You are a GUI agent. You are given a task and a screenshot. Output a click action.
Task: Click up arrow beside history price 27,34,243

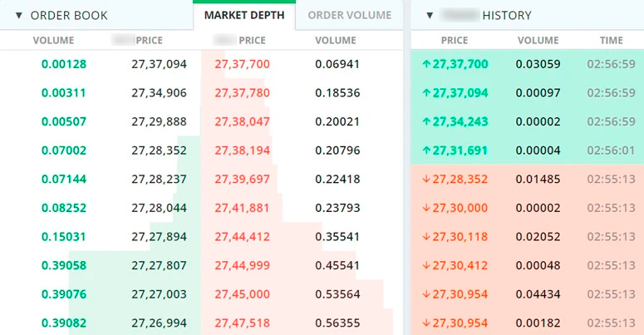click(x=426, y=122)
